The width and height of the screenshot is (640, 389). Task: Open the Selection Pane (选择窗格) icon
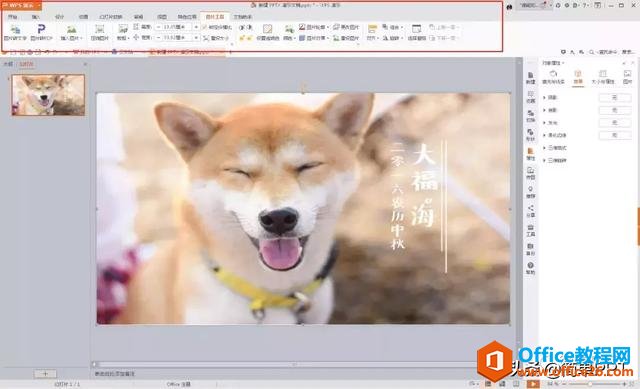(x=416, y=32)
